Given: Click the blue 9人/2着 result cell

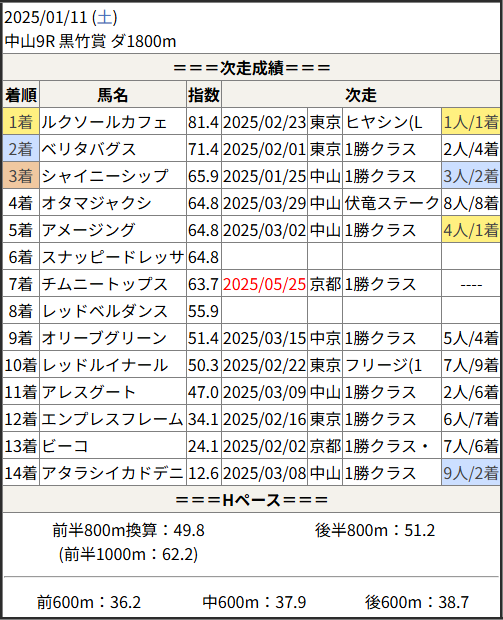Looking at the screenshot, I should pos(471,473).
